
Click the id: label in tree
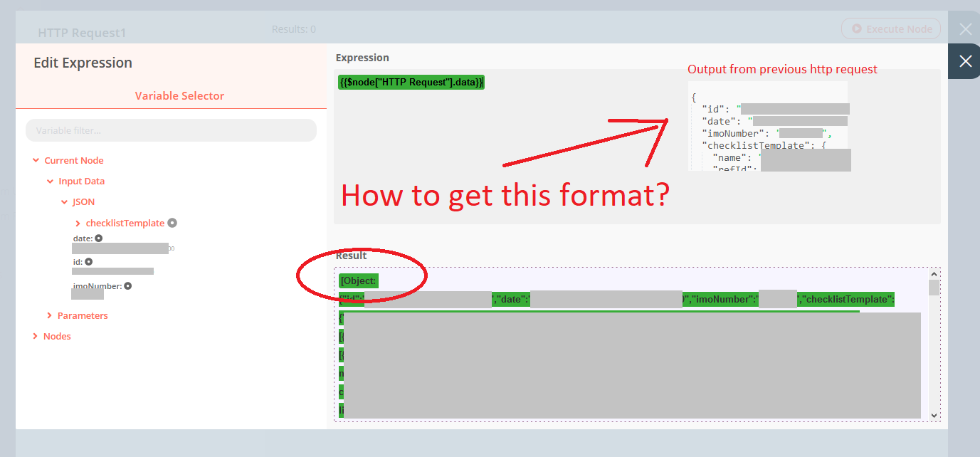pyautogui.click(x=78, y=262)
